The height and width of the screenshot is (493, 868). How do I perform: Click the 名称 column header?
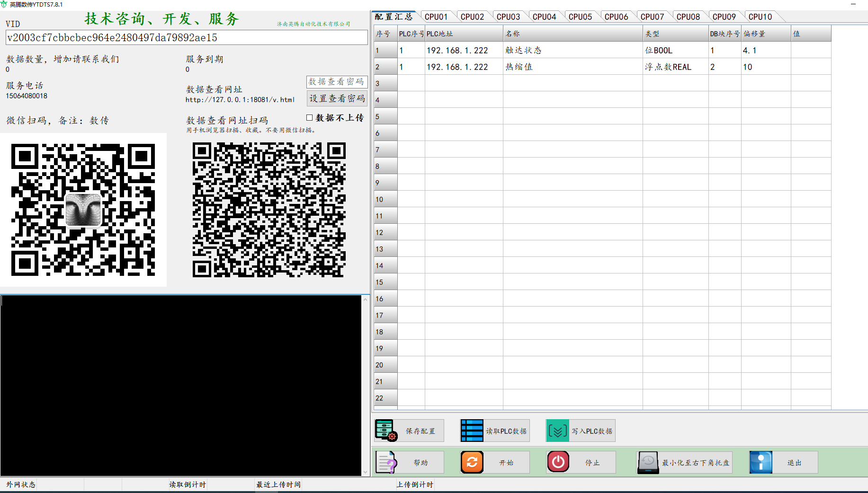pyautogui.click(x=573, y=34)
